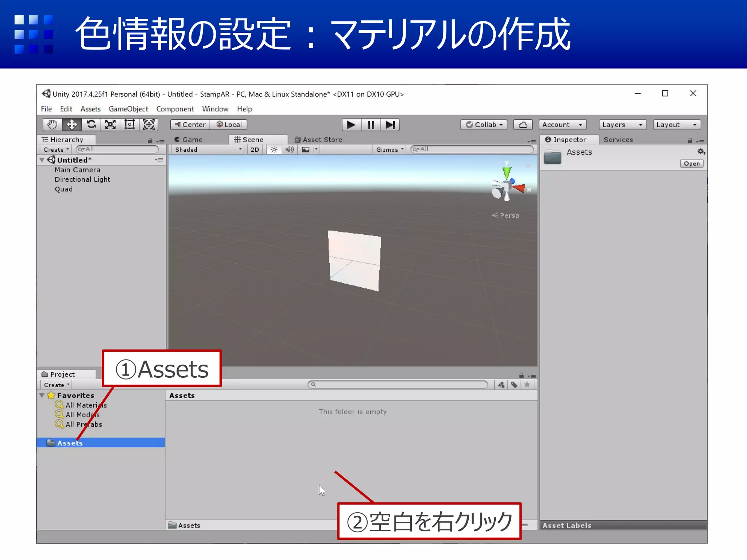Viewport: 747px width, 560px height.
Task: Collapse Untitled scene in Hierarchy
Action: click(42, 160)
